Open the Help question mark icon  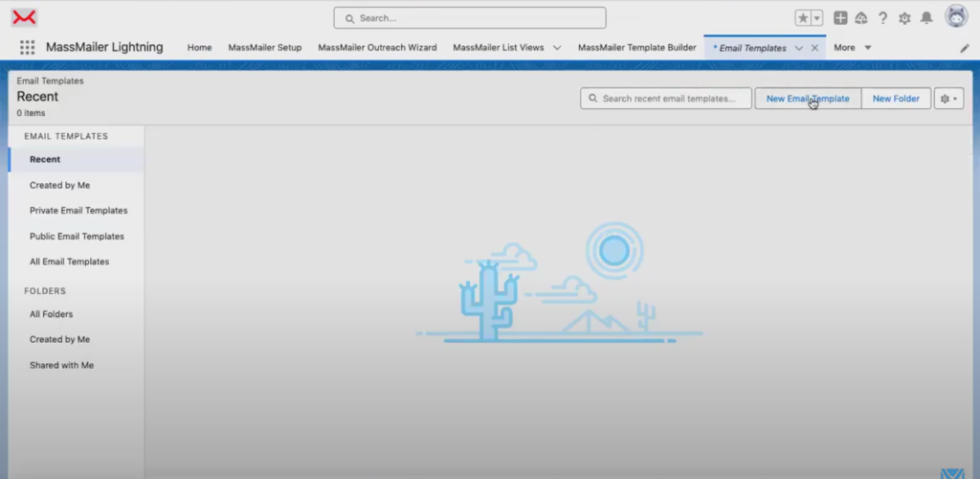(882, 18)
